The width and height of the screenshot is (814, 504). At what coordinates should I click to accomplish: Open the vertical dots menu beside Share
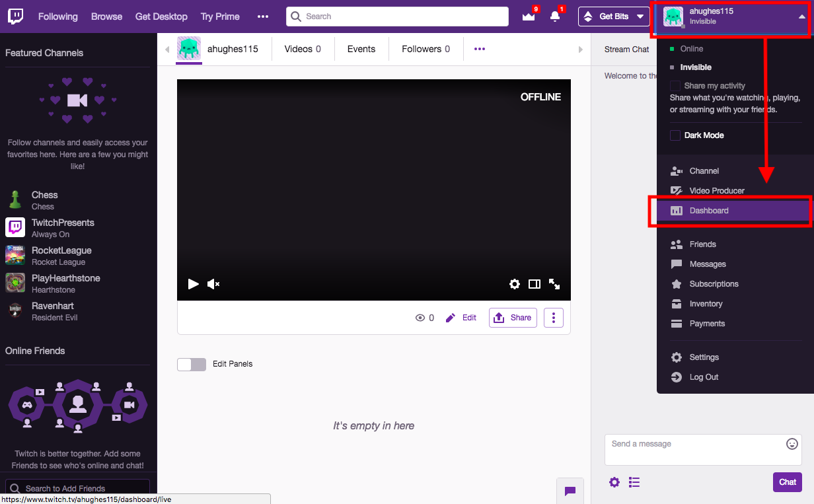pyautogui.click(x=554, y=318)
